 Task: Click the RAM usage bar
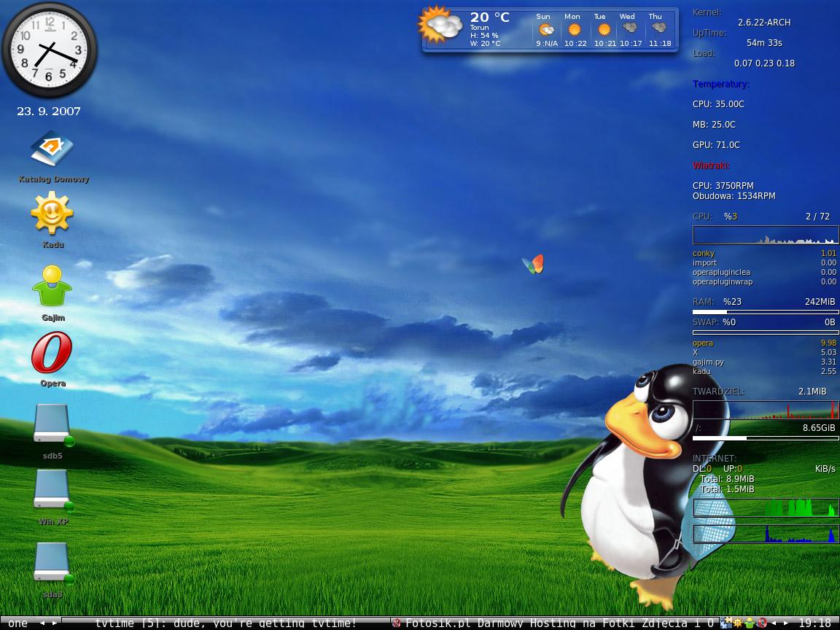click(766, 312)
